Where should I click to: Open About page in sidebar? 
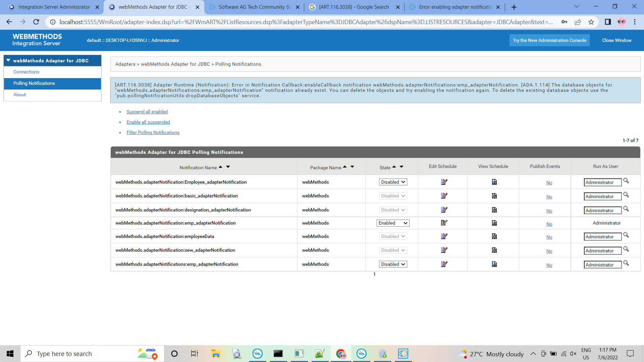(19, 95)
